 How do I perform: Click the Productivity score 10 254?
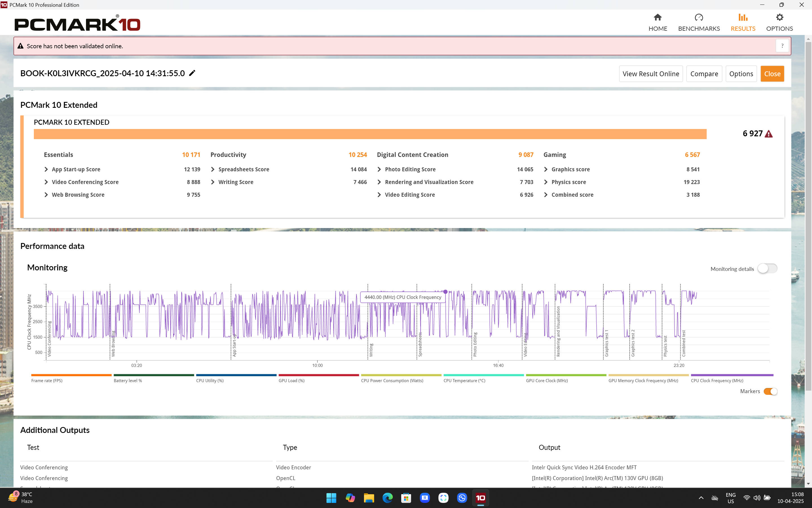(358, 155)
